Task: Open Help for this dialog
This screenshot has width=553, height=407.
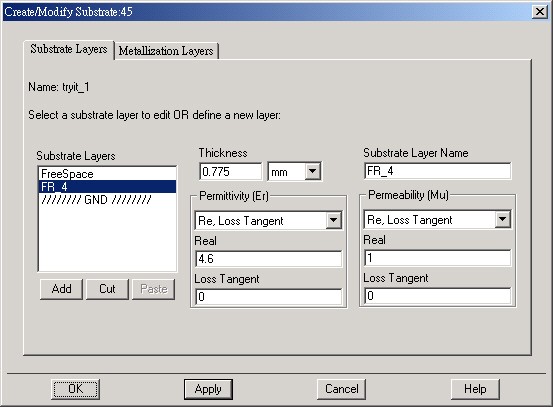Action: (x=475, y=389)
